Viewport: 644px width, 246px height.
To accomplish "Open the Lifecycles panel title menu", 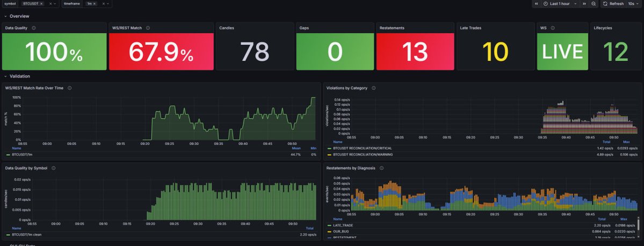I will point(603,28).
